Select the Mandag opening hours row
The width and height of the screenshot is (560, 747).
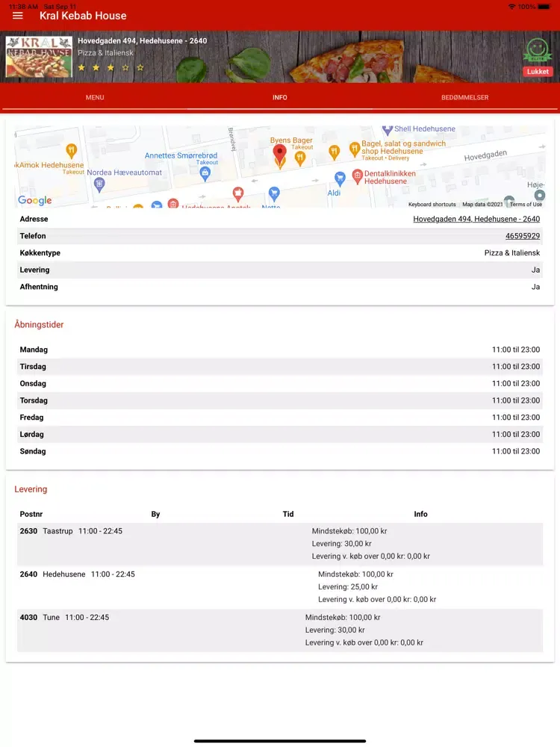click(280, 350)
